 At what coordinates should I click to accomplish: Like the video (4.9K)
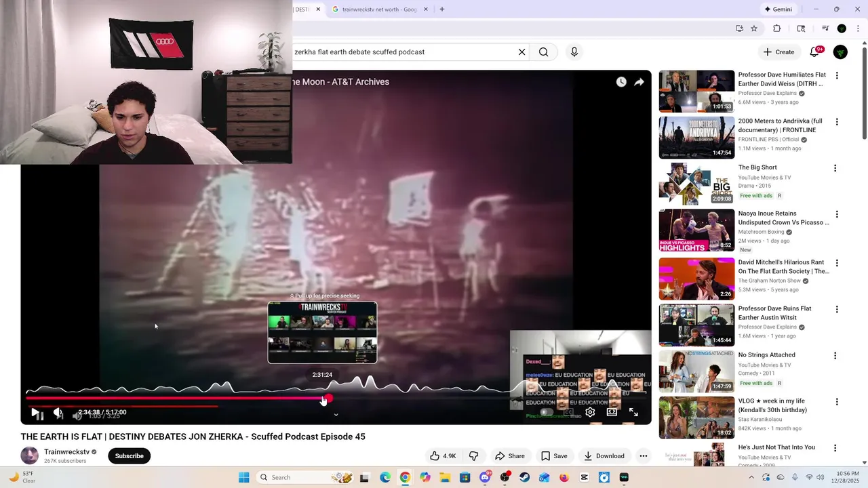tap(442, 456)
